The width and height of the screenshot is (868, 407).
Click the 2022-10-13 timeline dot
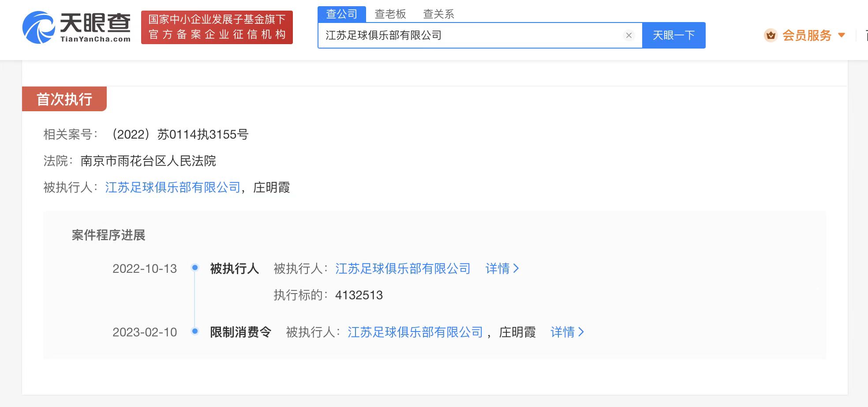(195, 268)
